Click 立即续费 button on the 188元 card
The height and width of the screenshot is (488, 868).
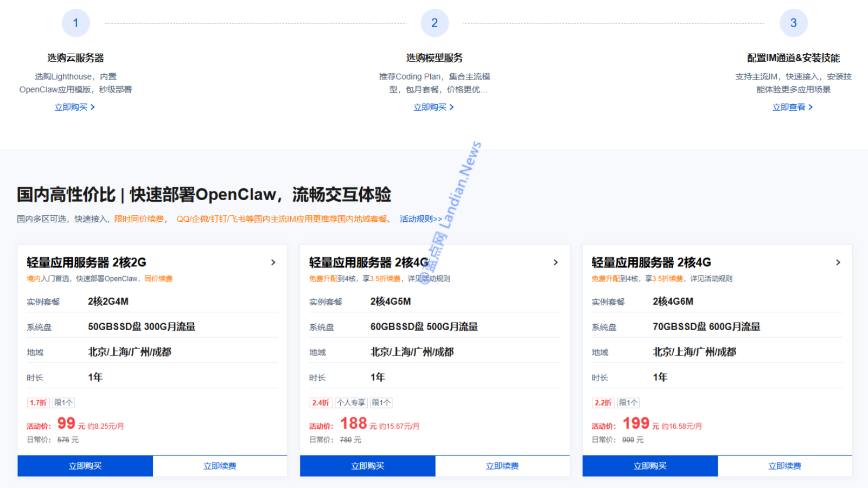(x=502, y=465)
